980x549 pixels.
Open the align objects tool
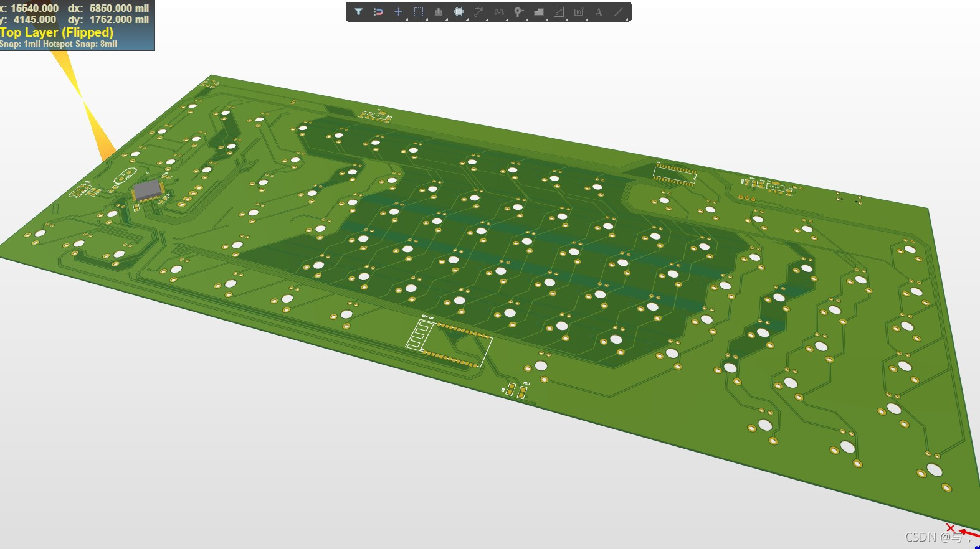point(439,12)
